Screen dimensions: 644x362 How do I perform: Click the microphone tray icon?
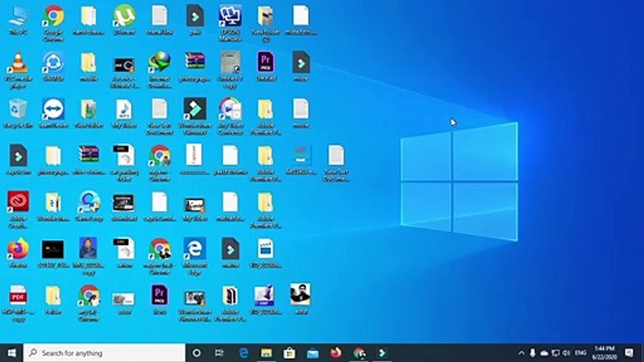[532, 353]
